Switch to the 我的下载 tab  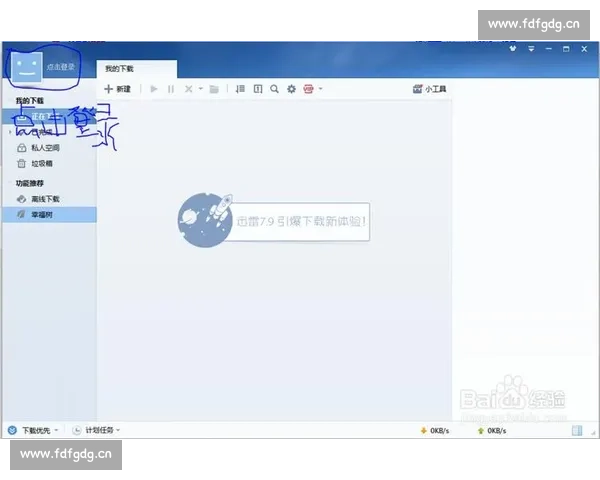coord(121,69)
